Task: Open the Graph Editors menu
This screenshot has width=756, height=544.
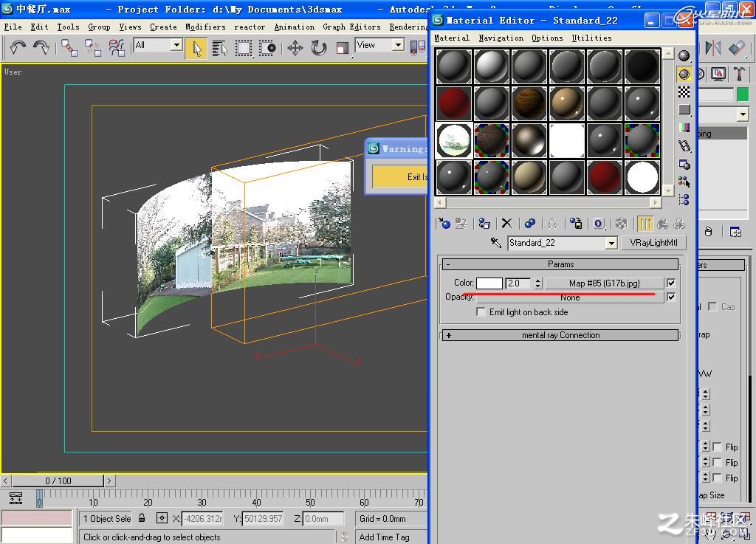Action: pos(351,27)
